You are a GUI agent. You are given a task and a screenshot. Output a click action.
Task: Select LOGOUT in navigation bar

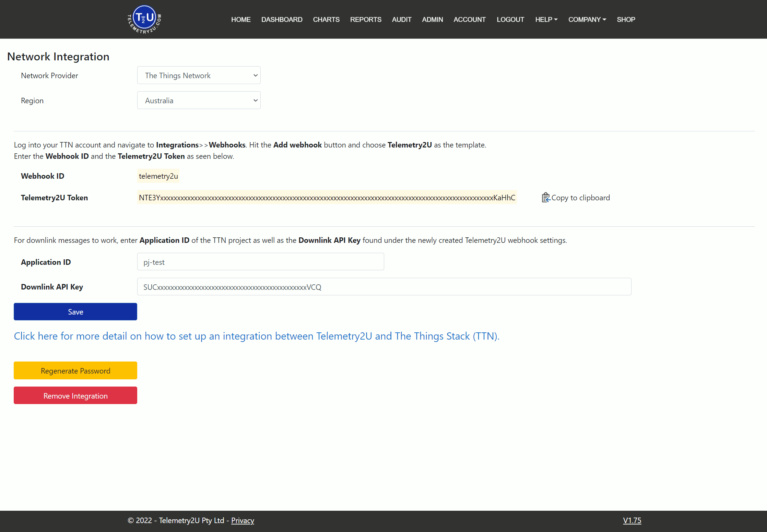click(510, 20)
